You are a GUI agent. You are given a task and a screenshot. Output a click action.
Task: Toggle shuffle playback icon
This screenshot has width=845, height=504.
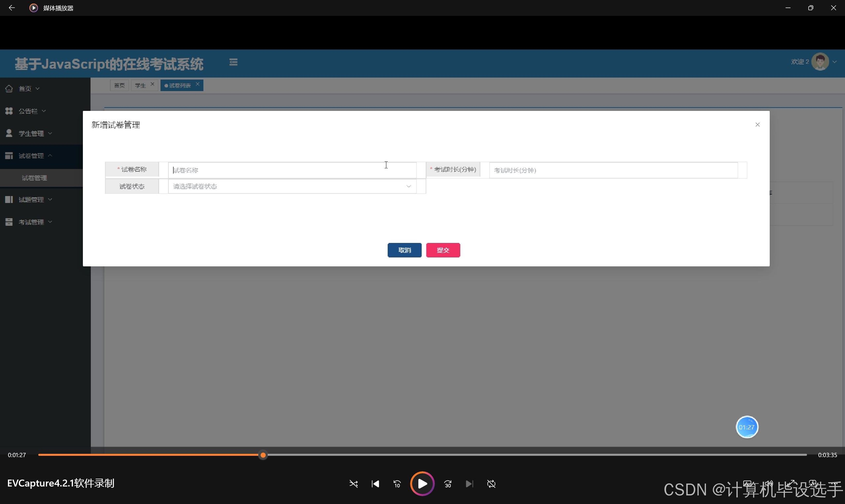353,484
